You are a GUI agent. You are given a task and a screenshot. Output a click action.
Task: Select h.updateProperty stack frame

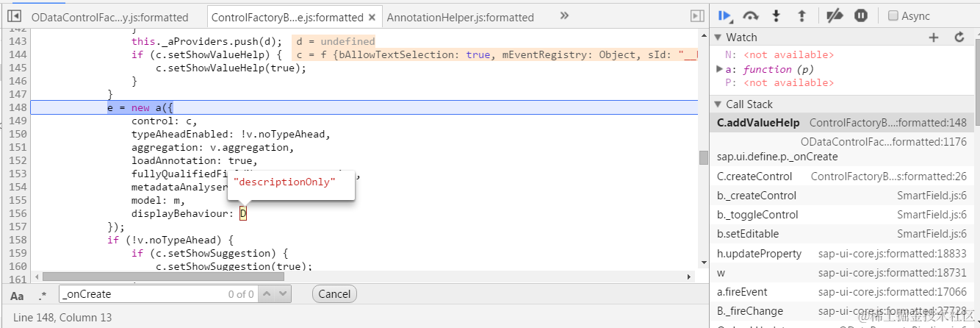(x=843, y=254)
